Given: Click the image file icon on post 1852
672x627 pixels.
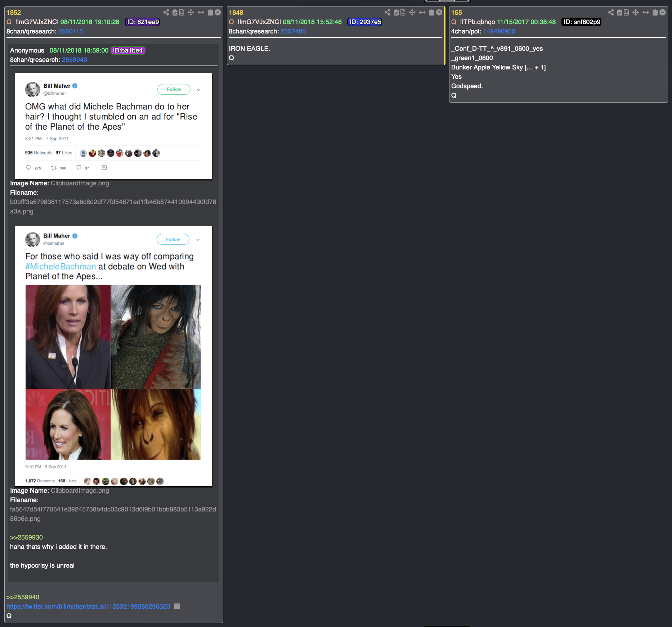Looking at the screenshot, I should tap(182, 13).
